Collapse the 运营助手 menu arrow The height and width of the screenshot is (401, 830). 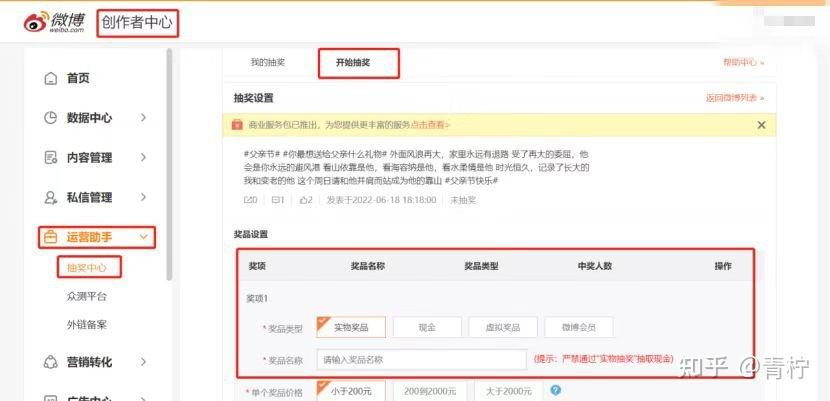pyautogui.click(x=143, y=237)
